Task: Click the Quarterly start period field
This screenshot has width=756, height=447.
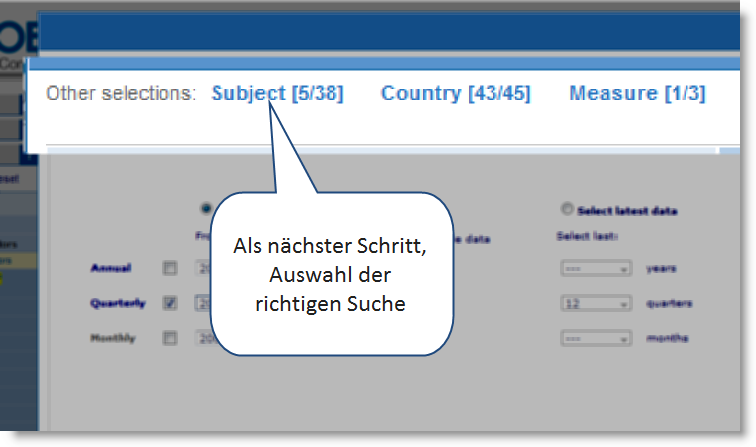Action: tap(201, 303)
